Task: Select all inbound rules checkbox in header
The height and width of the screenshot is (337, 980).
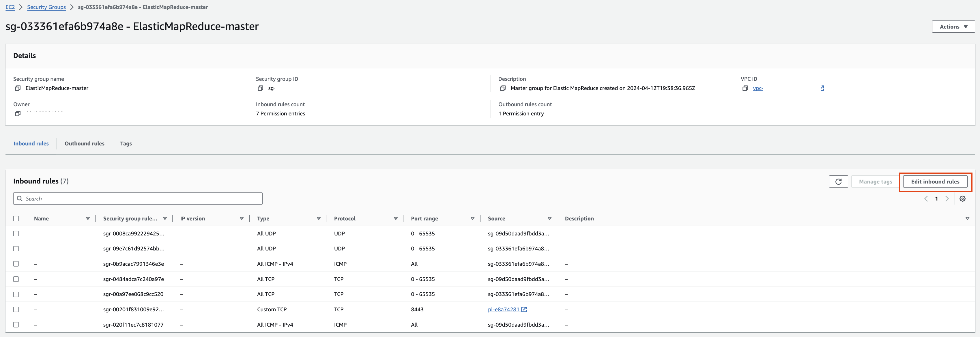Action: pos(16,218)
